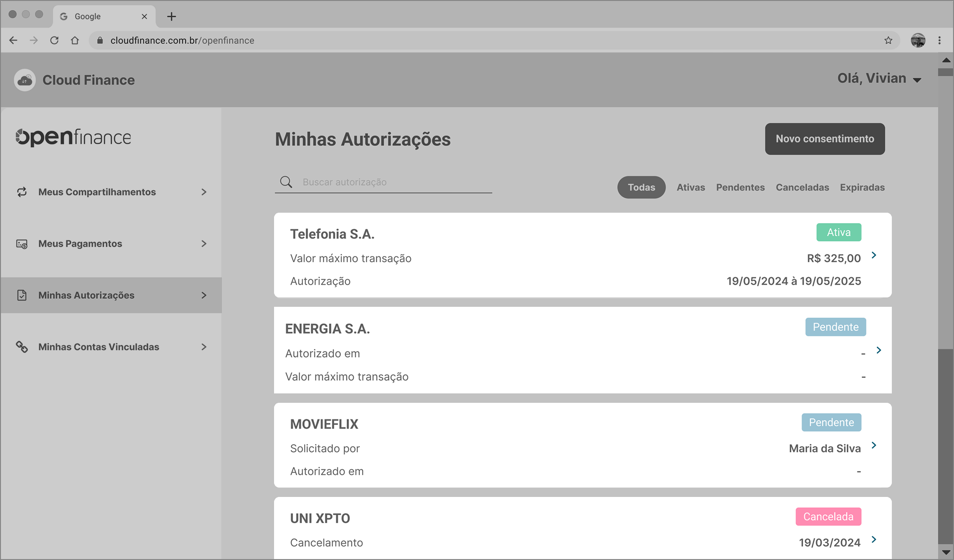954x560 pixels.
Task: Select the Canceladas filter tab
Action: pyautogui.click(x=802, y=187)
